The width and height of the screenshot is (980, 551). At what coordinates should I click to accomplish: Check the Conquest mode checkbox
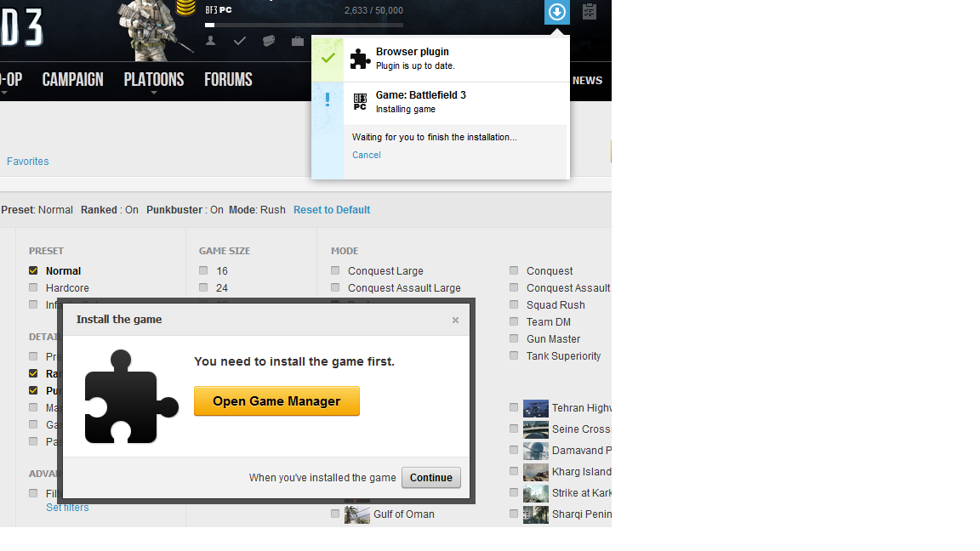[514, 270]
